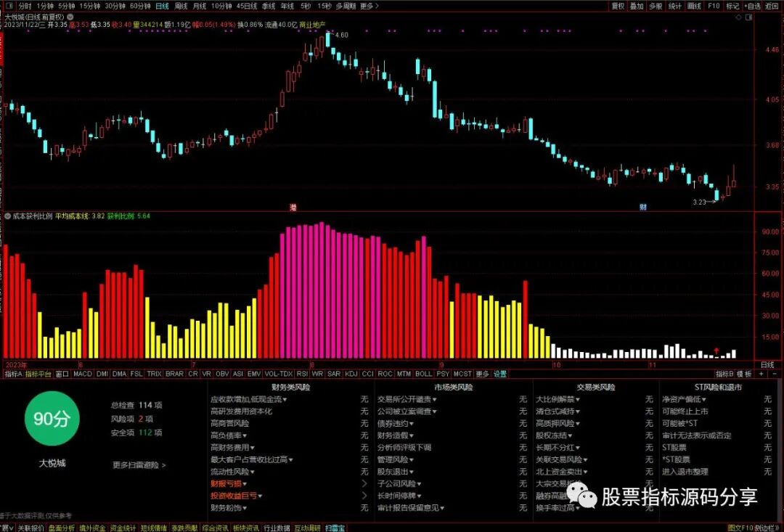Open the 指标平台 tab
Screen dimensions: 784x532
[x=38, y=374]
